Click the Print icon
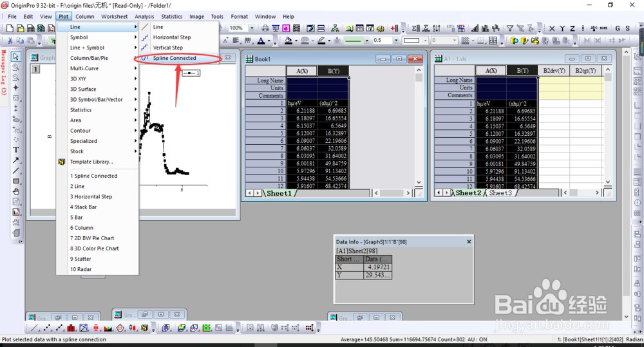The image size is (644, 347). coord(265,28)
